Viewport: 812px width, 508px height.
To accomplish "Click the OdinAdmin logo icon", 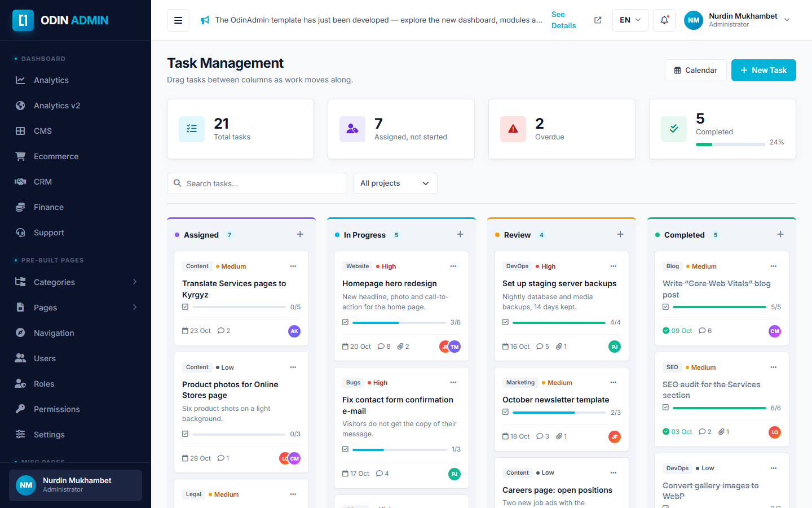I will point(23,20).
